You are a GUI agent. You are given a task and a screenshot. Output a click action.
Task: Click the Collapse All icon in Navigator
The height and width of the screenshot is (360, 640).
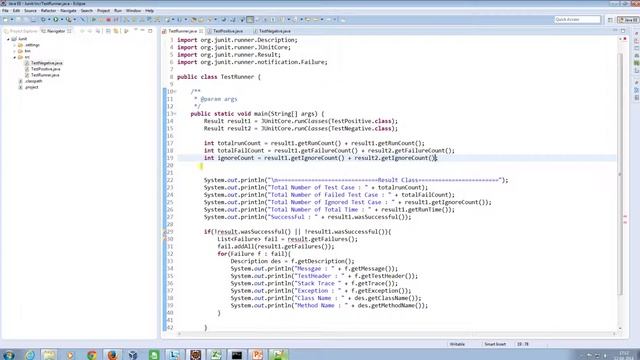(x=108, y=31)
